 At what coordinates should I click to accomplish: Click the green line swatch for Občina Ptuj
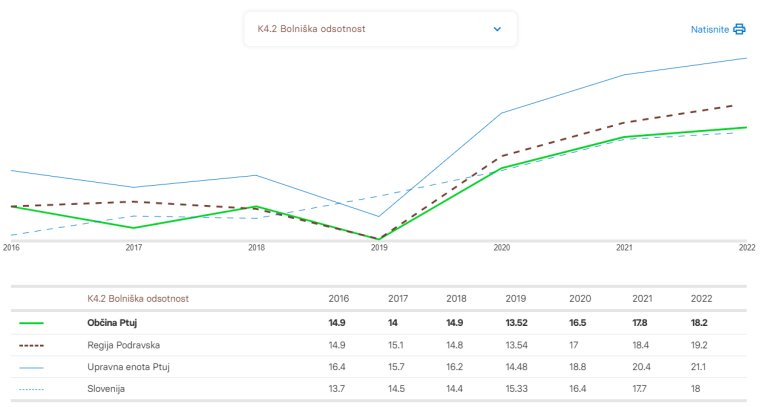[32, 323]
